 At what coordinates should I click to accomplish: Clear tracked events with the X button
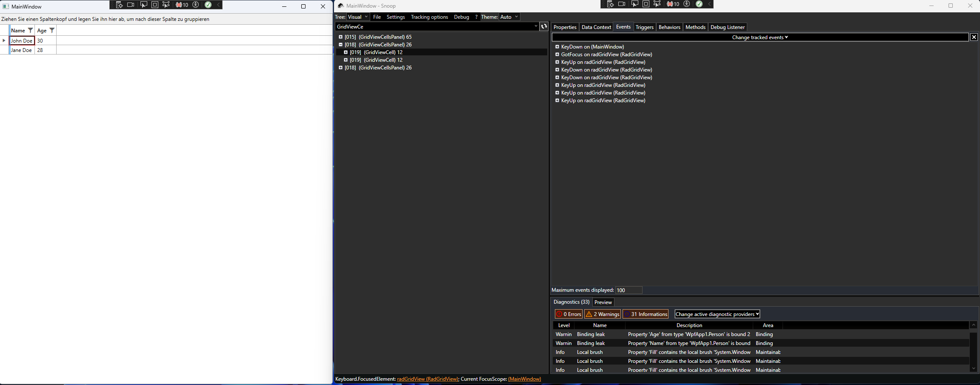coord(974,37)
